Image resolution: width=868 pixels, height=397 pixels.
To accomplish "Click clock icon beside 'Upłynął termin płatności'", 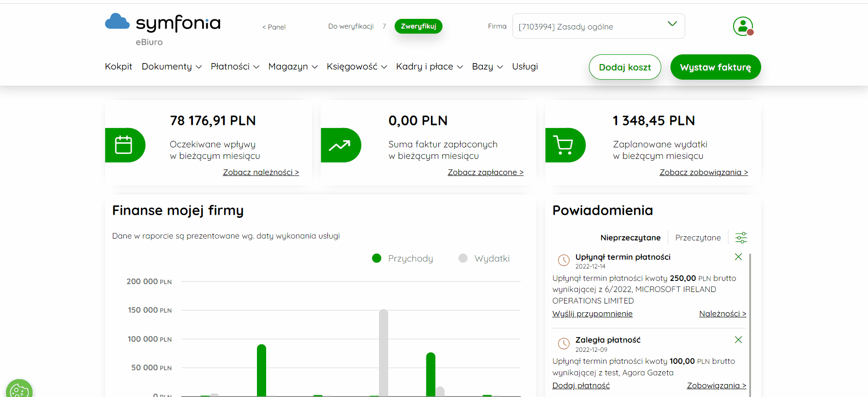I will 564,260.
